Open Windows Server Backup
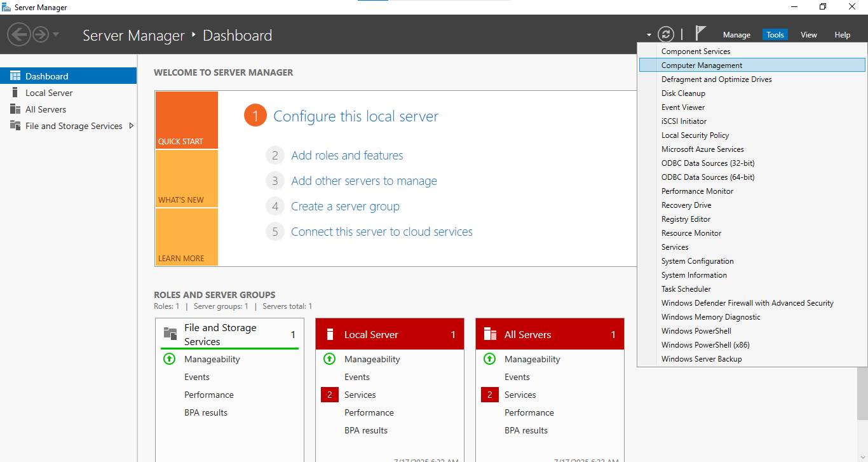This screenshot has width=868, height=462. (752, 359)
